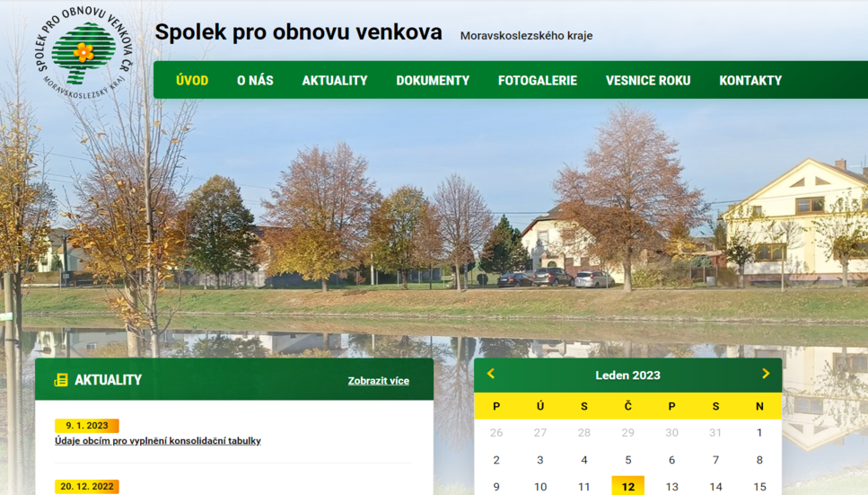
Task: Select day 9 in the calendar
Action: [x=496, y=487]
